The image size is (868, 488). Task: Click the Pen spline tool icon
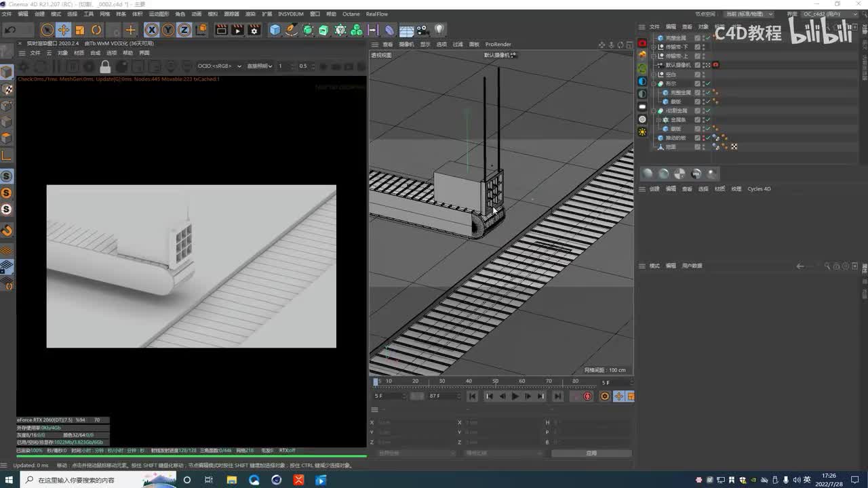(291, 30)
